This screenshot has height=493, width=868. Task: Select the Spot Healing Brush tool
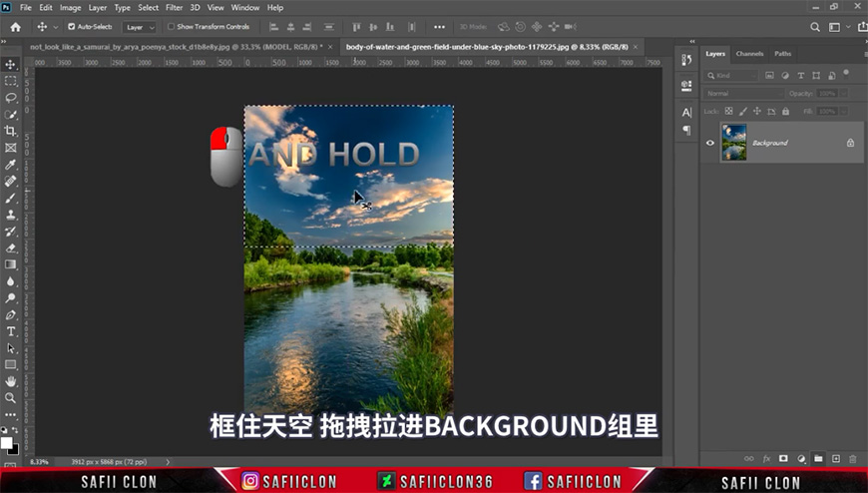click(11, 182)
